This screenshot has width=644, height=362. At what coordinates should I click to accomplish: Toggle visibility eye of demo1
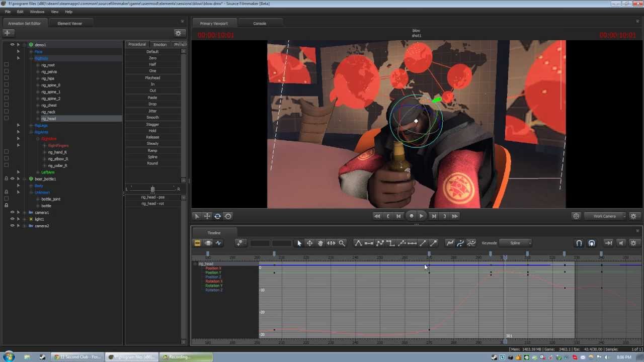click(13, 45)
